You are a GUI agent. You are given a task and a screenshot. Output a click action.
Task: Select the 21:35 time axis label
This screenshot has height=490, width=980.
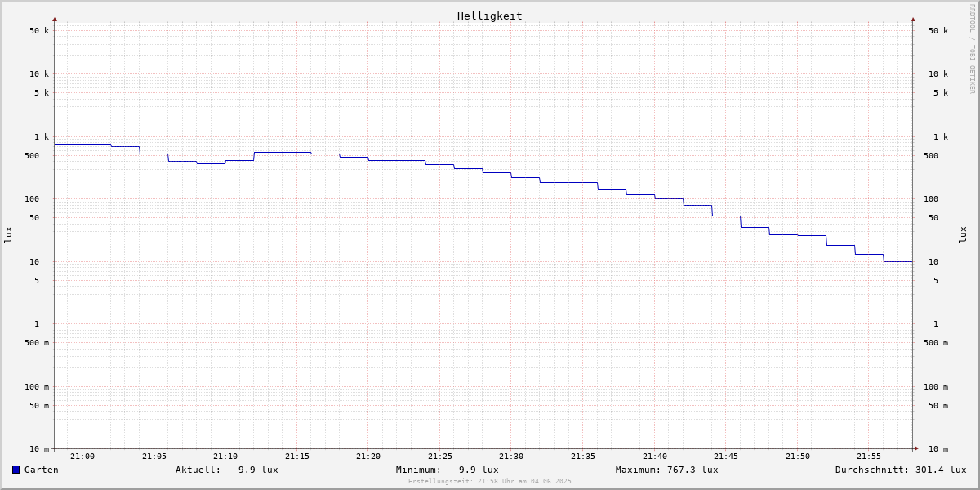[583, 457]
